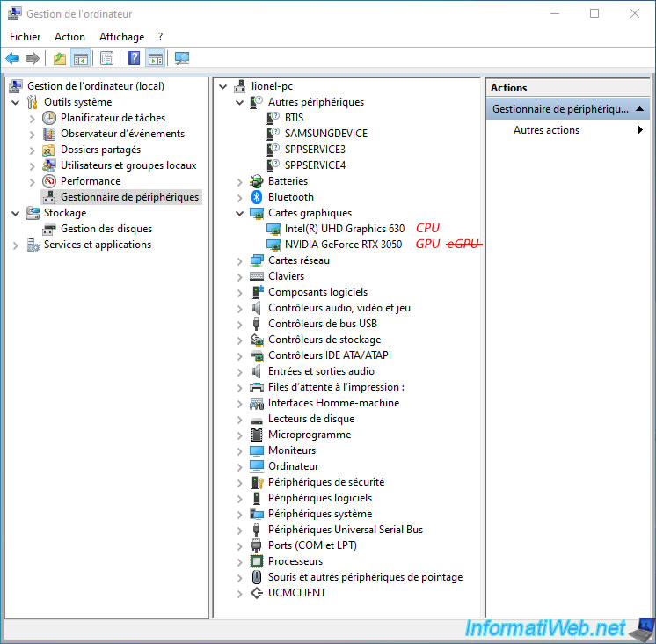Collapse the Autres périphériques category
This screenshot has width=656, height=644.
(x=239, y=102)
